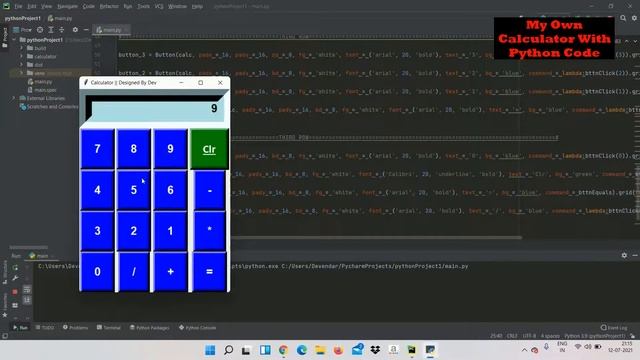Click the calculator divide button

[x=133, y=271]
